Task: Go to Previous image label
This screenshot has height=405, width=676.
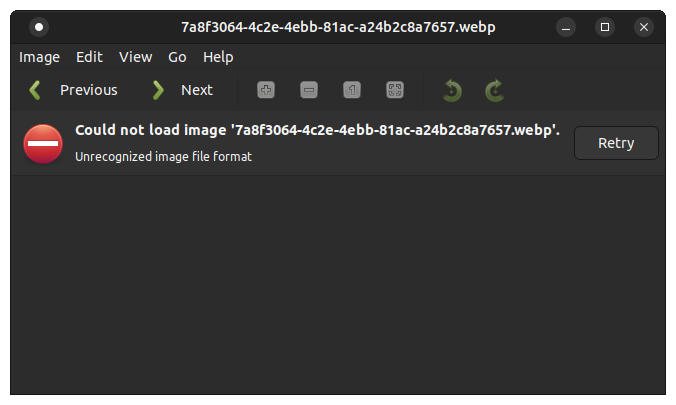Action: (x=89, y=90)
